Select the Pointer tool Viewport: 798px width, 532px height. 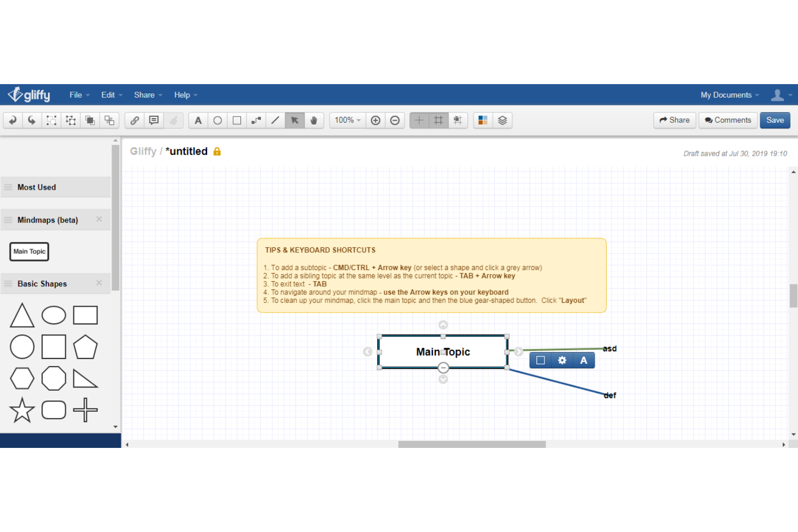click(x=295, y=120)
